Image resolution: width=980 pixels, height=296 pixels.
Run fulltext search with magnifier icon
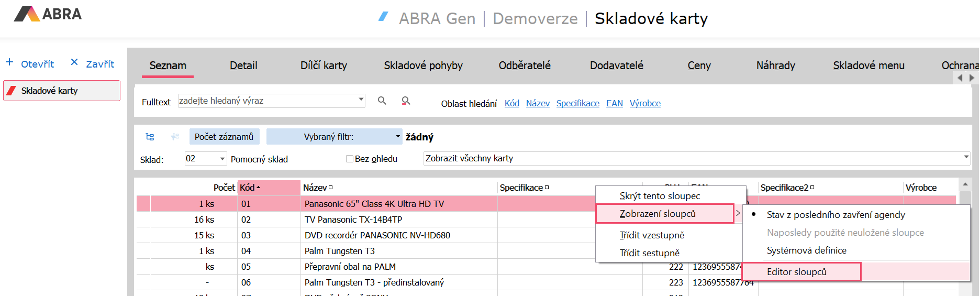[382, 101]
